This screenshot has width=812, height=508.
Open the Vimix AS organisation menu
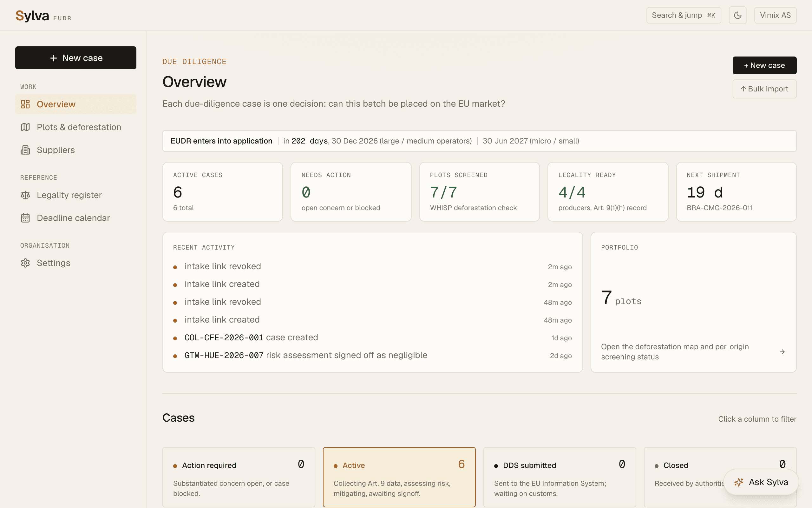(x=775, y=15)
